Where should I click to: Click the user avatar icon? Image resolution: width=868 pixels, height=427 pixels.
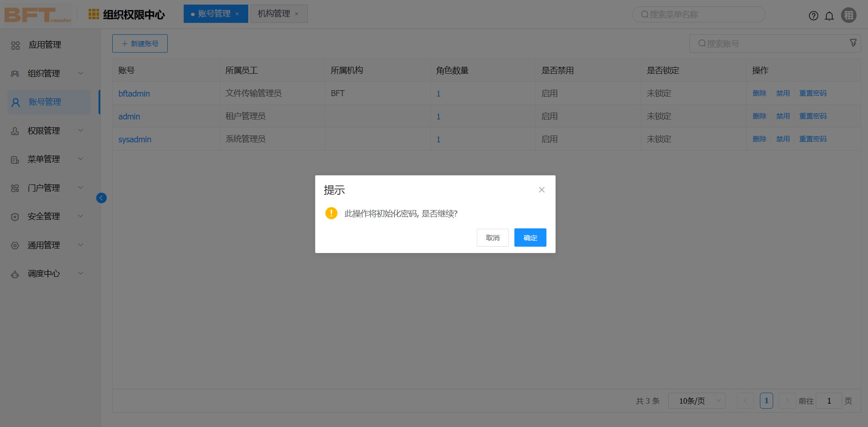[848, 15]
